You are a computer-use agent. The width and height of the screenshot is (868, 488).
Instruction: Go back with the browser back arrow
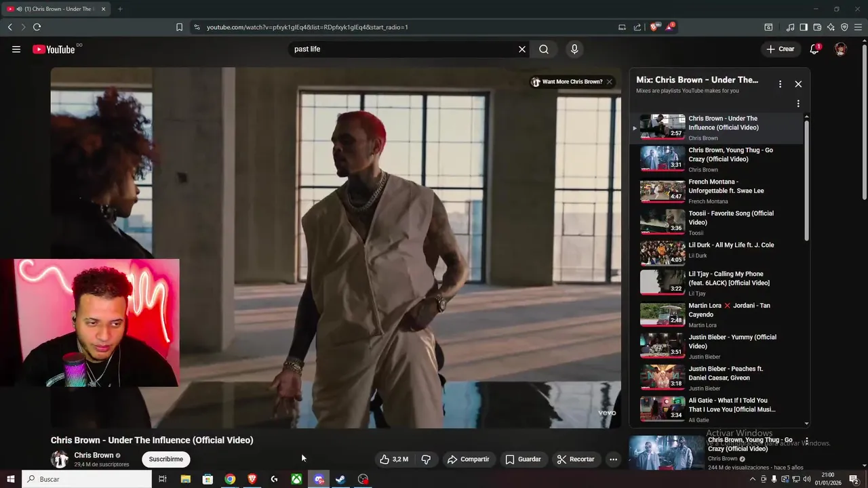(9, 27)
